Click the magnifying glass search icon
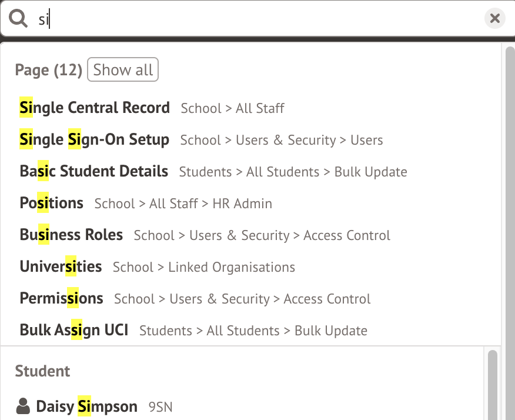The height and width of the screenshot is (420, 515). 18,18
